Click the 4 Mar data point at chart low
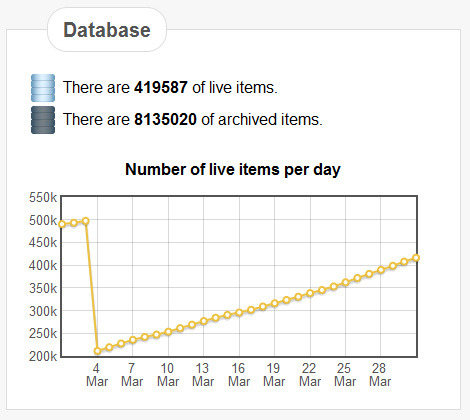470x420 pixels. coord(97,351)
